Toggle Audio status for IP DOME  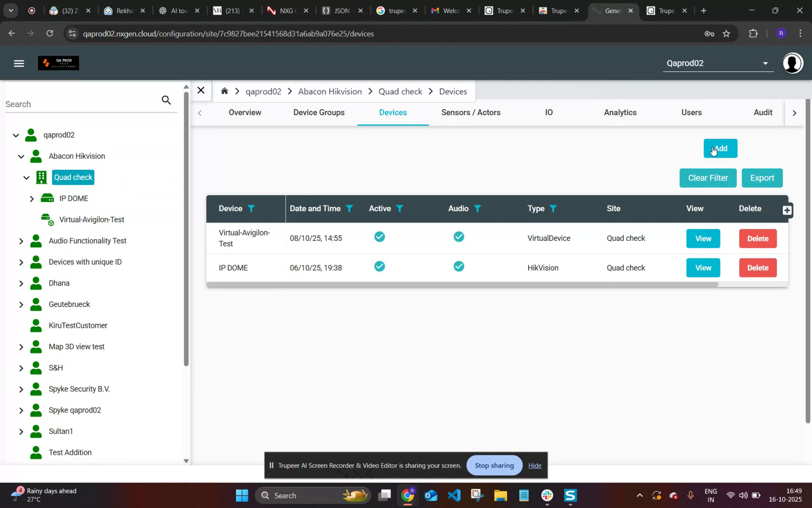click(x=458, y=266)
